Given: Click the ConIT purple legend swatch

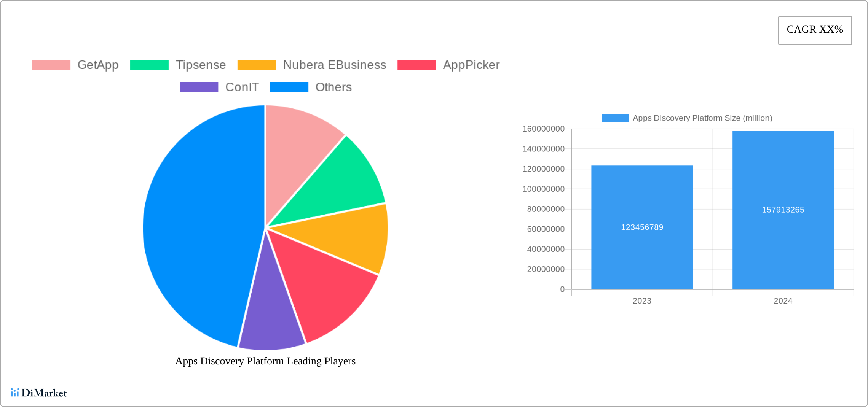Looking at the screenshot, I should 199,87.
